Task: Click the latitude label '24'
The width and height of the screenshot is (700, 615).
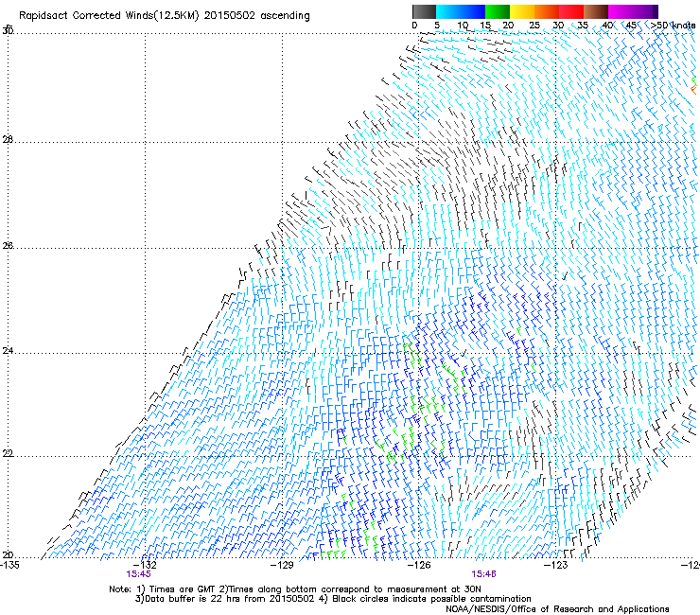Action: [x=8, y=351]
